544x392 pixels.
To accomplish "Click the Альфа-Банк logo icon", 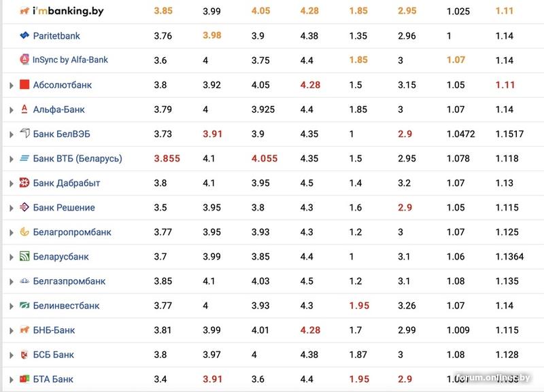I will click(x=24, y=109).
